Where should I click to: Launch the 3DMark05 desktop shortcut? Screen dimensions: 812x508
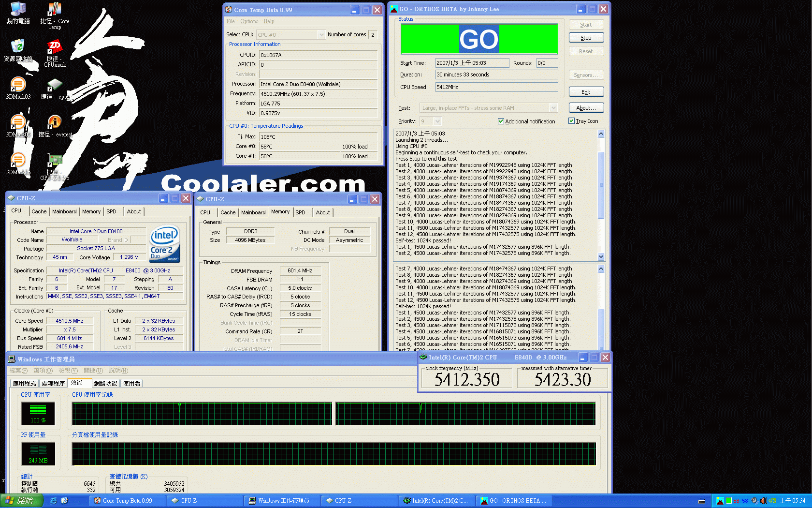(x=18, y=126)
